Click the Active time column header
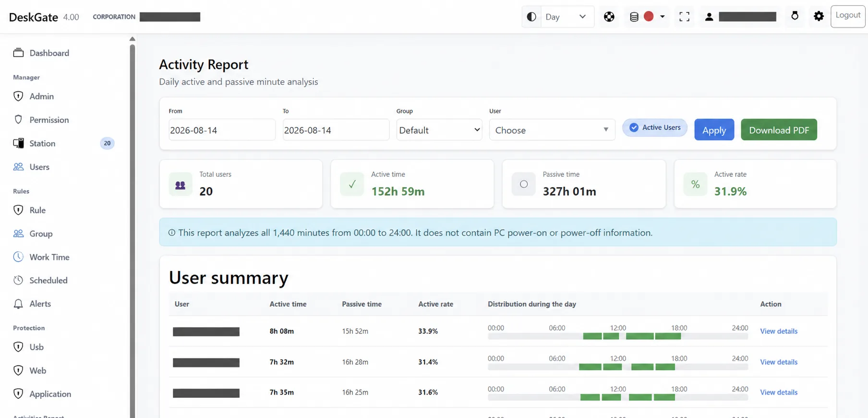The width and height of the screenshot is (868, 418). click(x=288, y=304)
